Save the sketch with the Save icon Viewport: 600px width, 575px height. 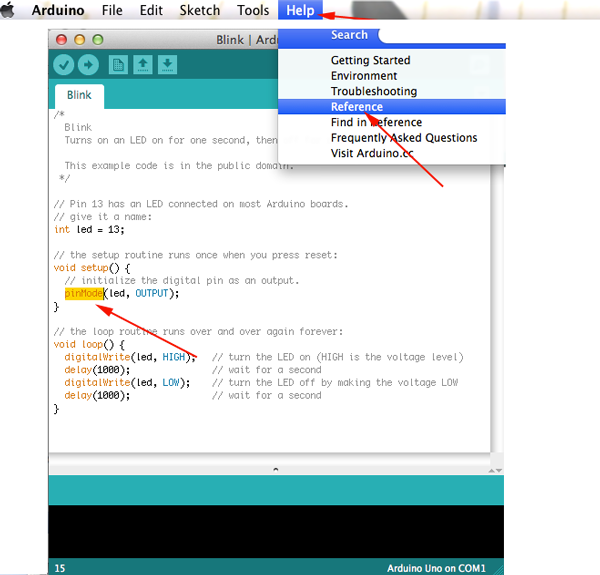tap(167, 65)
